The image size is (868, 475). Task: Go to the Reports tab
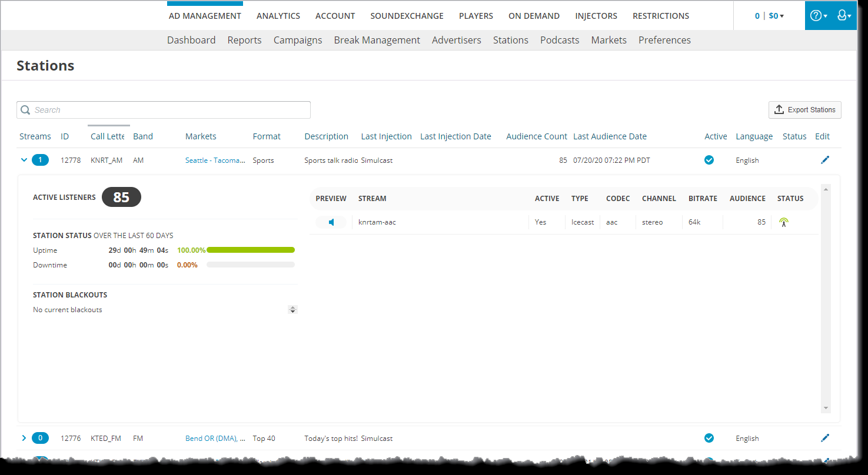click(244, 40)
